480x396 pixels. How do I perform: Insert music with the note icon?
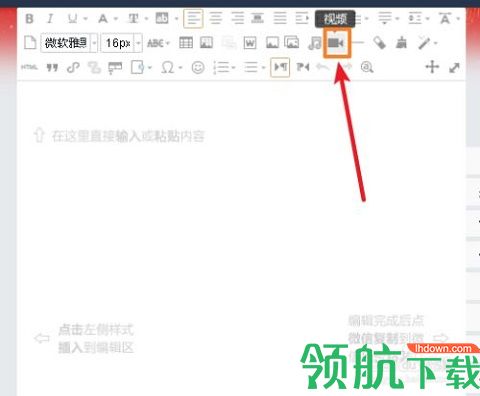(x=314, y=43)
